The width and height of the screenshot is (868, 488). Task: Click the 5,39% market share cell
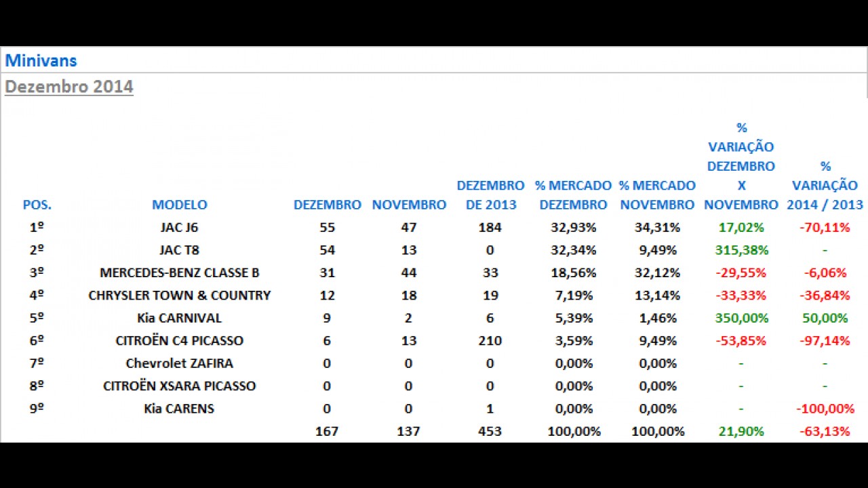pyautogui.click(x=574, y=318)
